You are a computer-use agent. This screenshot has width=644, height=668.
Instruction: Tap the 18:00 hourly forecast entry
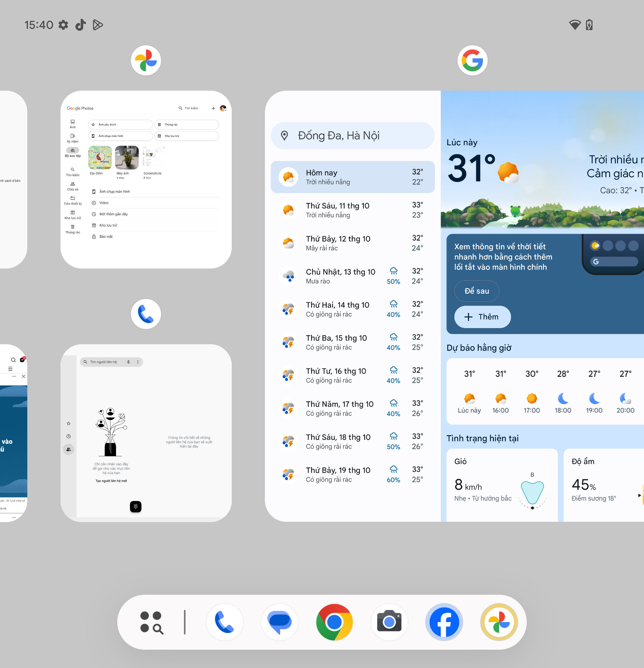563,391
